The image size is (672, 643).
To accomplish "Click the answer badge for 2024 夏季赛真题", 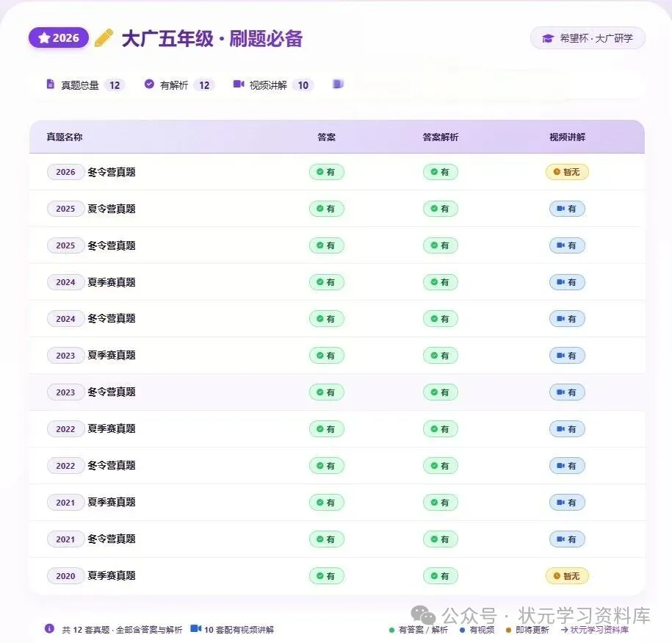I will point(327,282).
